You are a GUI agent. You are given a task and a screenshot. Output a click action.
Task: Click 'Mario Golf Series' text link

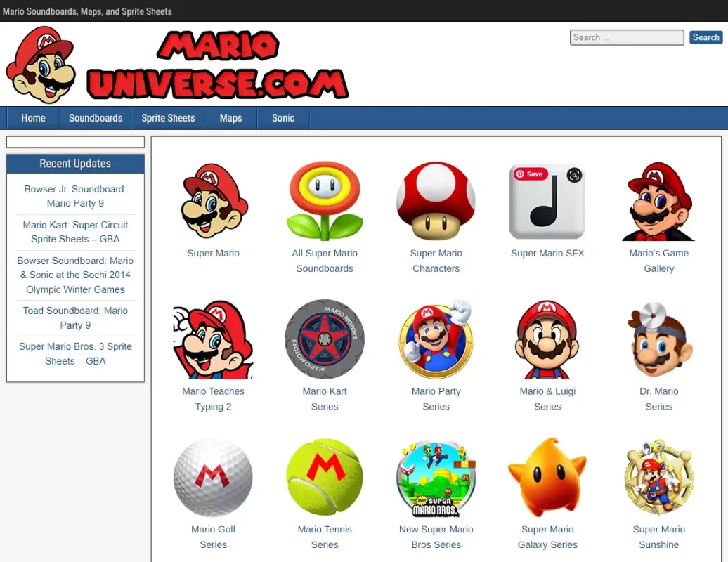point(213,537)
